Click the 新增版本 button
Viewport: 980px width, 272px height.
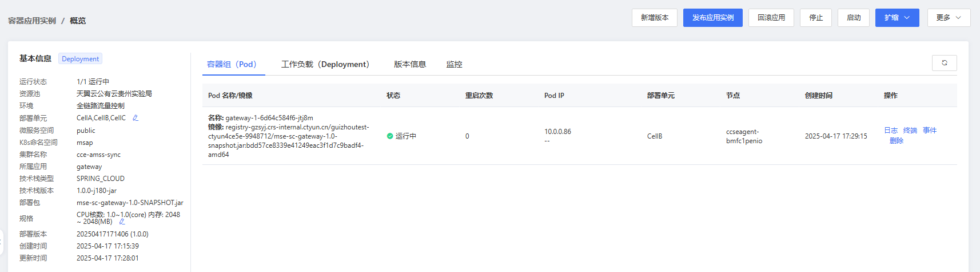[x=654, y=18]
